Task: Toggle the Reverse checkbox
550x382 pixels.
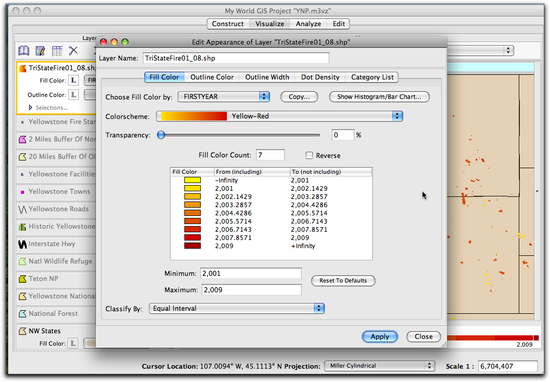Action: pyautogui.click(x=309, y=155)
